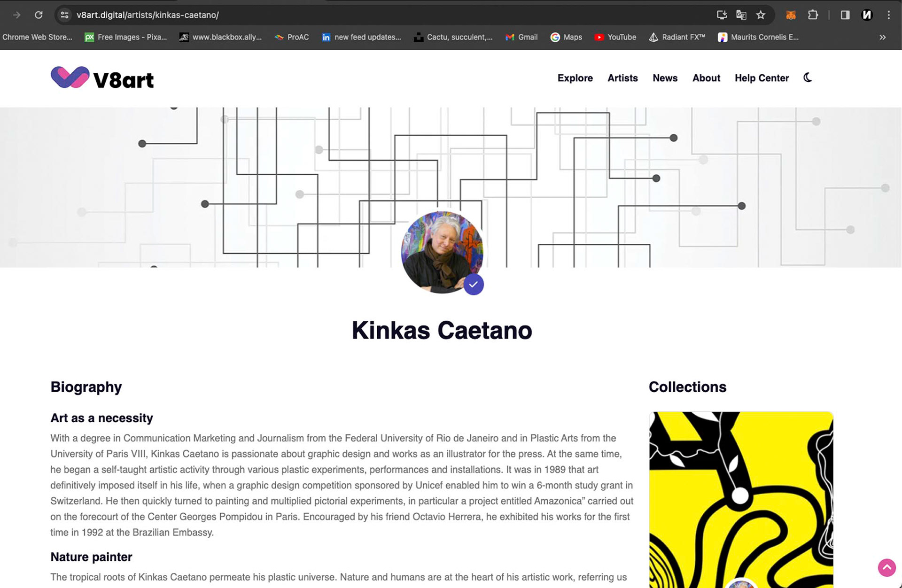The height and width of the screenshot is (588, 902).
Task: Click the translate page icon
Action: 741,15
